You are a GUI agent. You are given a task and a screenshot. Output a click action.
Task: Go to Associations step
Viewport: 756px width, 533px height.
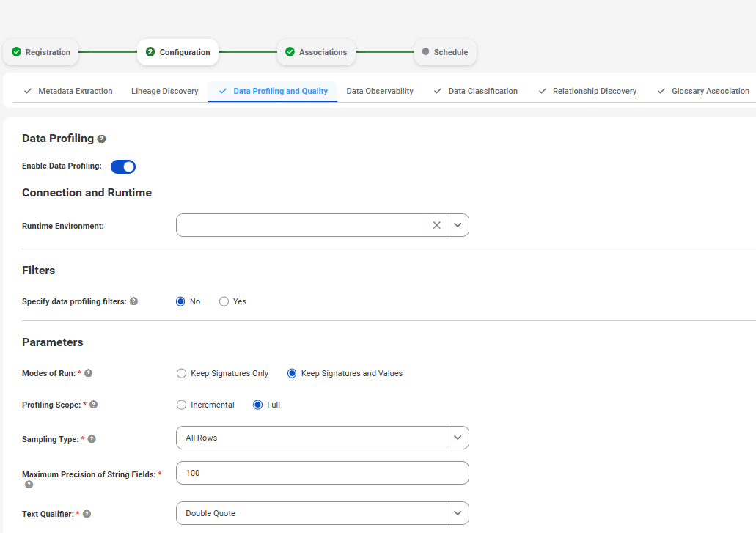[316, 52]
